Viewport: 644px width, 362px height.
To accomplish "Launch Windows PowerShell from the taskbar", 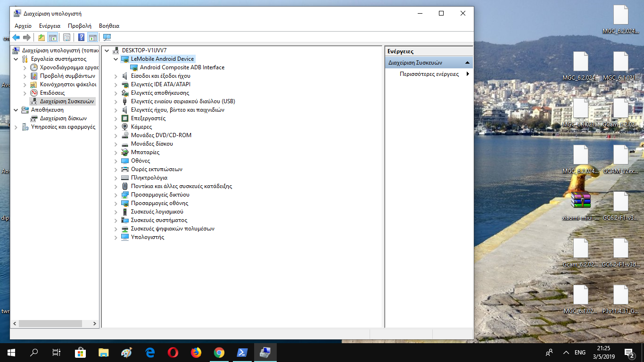I will click(x=242, y=352).
